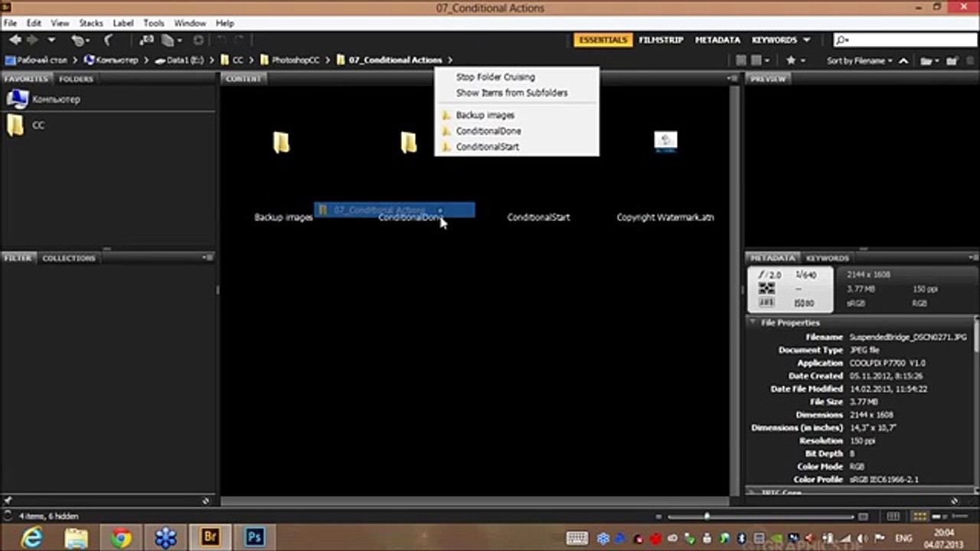This screenshot has height=551, width=980.
Task: Go back with the left arrow button
Action: 15,40
